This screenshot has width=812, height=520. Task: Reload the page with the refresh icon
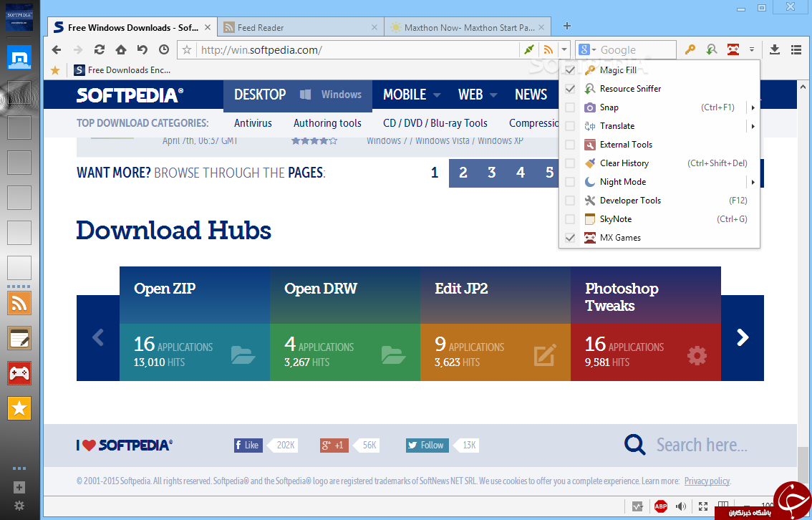point(100,49)
